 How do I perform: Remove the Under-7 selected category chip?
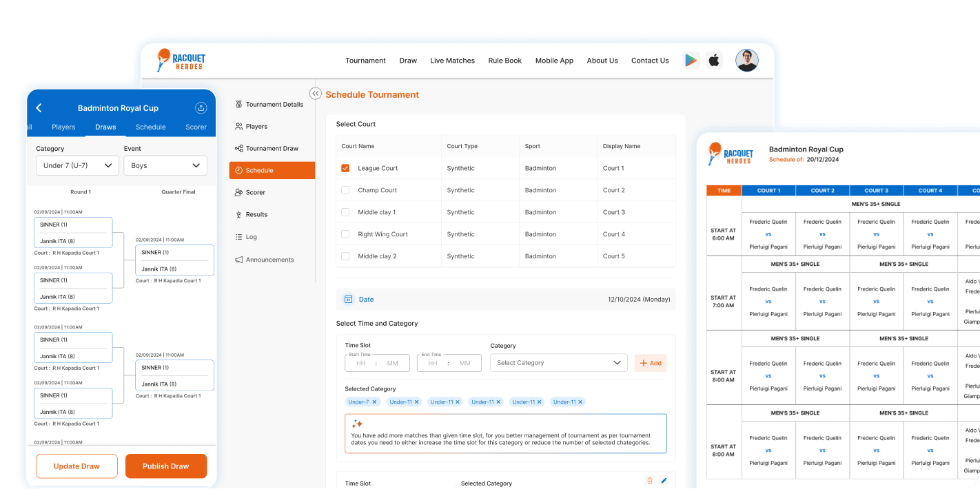point(375,402)
